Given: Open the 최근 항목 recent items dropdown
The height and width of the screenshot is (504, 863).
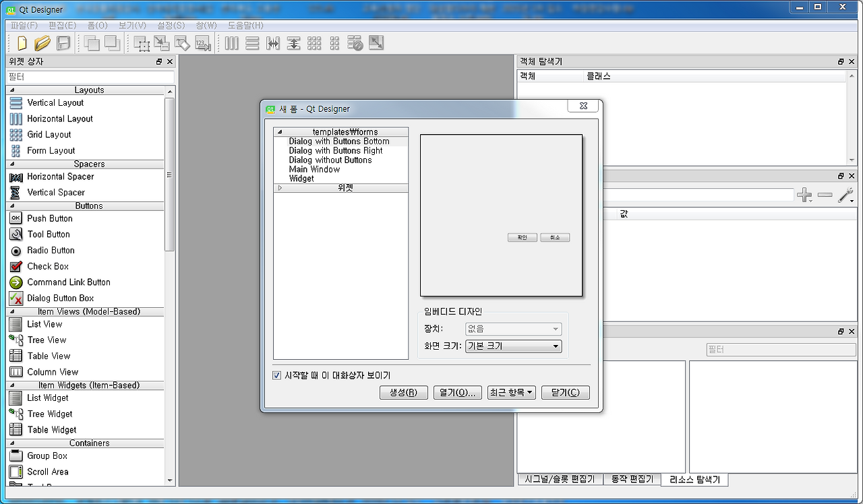Looking at the screenshot, I should tap(511, 392).
